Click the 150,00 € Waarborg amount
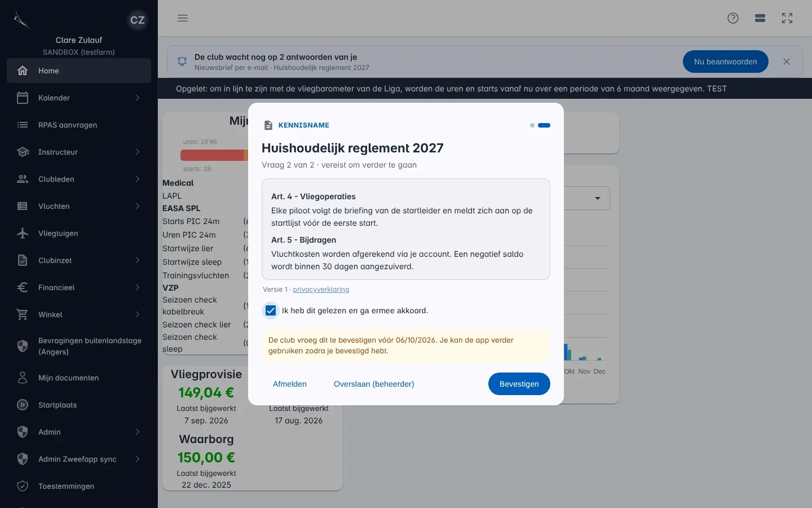This screenshot has width=812, height=508. click(206, 457)
